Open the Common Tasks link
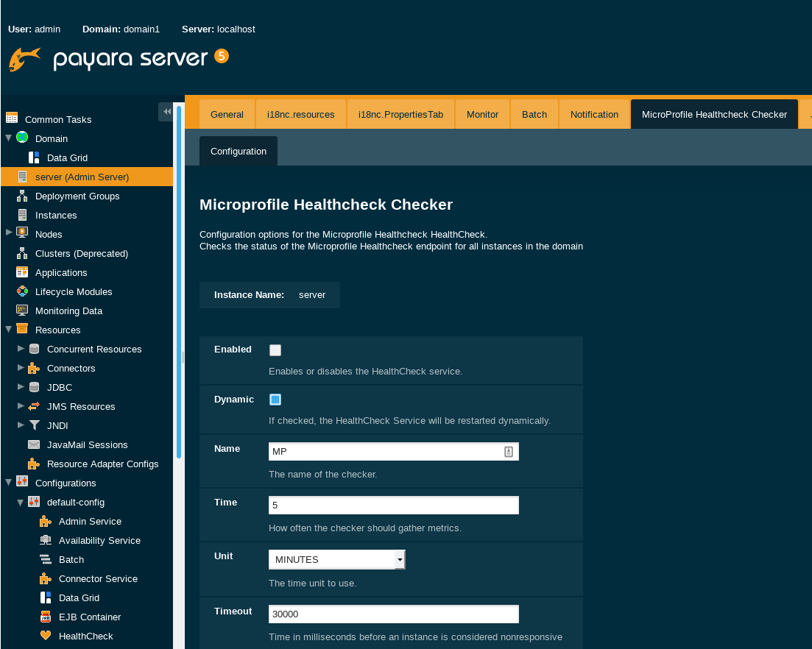The width and height of the screenshot is (812, 649). pyautogui.click(x=58, y=119)
